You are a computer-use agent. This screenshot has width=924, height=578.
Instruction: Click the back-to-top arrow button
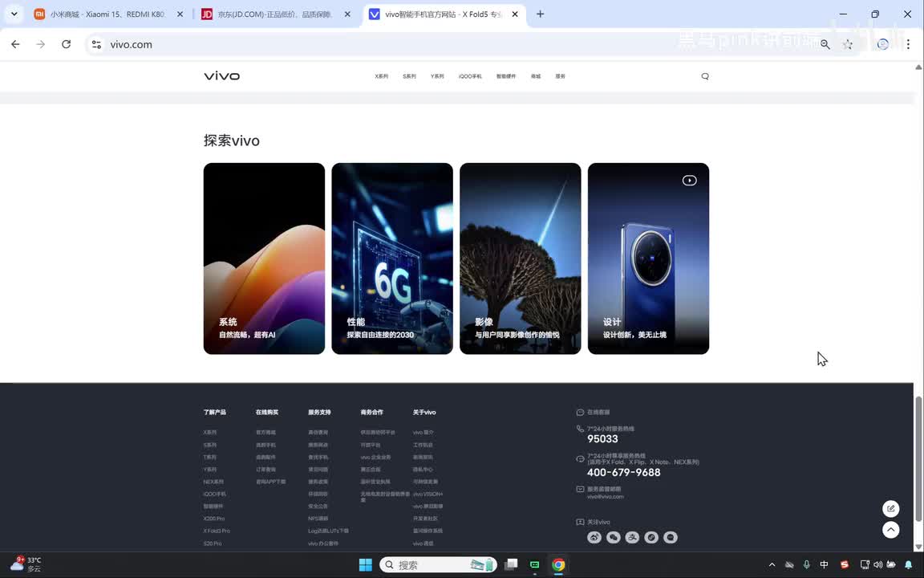(x=890, y=530)
